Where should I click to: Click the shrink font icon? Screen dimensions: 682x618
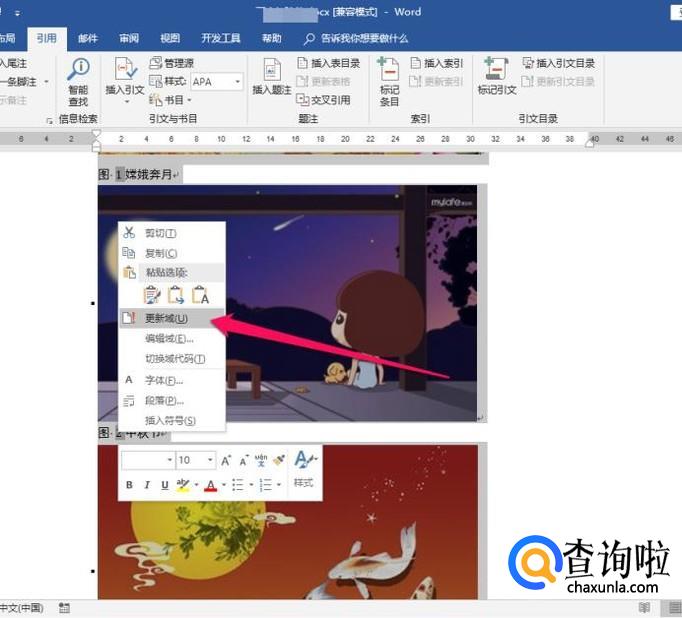244,460
